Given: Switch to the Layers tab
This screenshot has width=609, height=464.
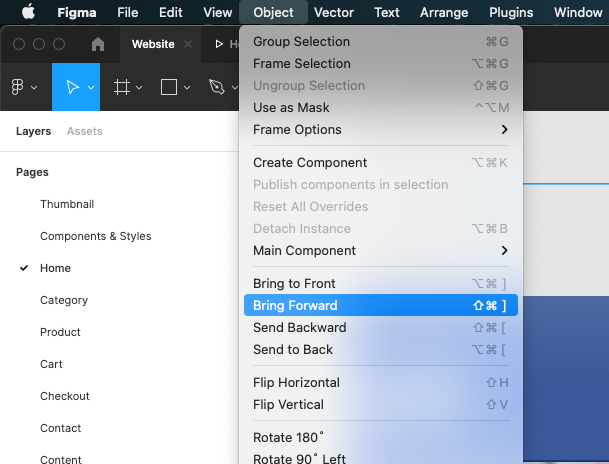Looking at the screenshot, I should (x=33, y=131).
